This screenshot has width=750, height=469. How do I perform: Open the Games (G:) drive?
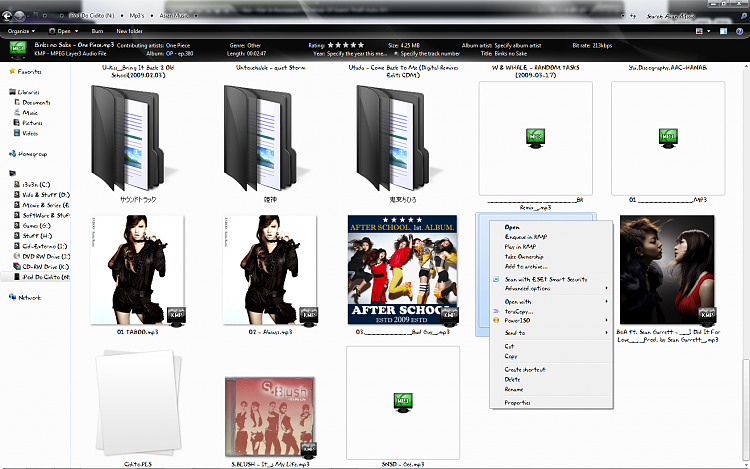point(36,226)
